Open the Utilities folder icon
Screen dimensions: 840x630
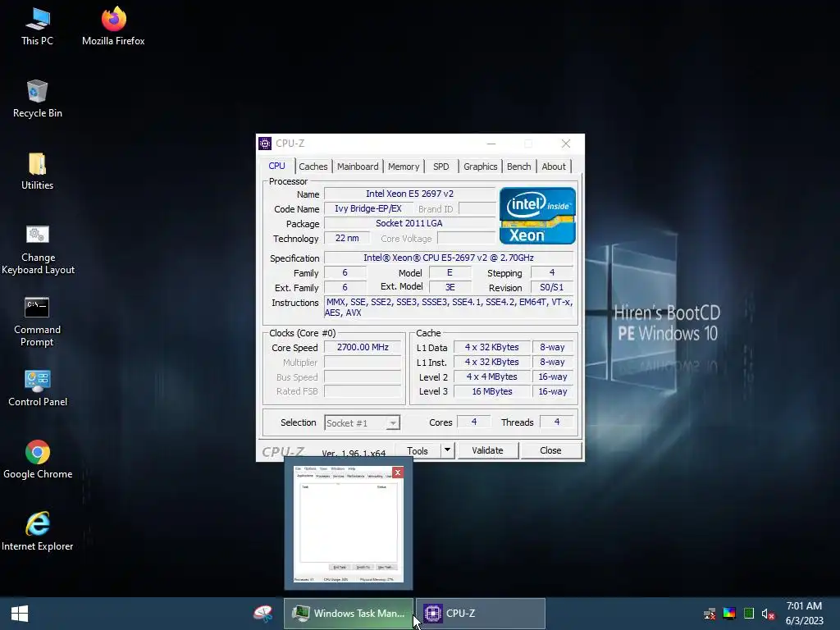(37, 171)
